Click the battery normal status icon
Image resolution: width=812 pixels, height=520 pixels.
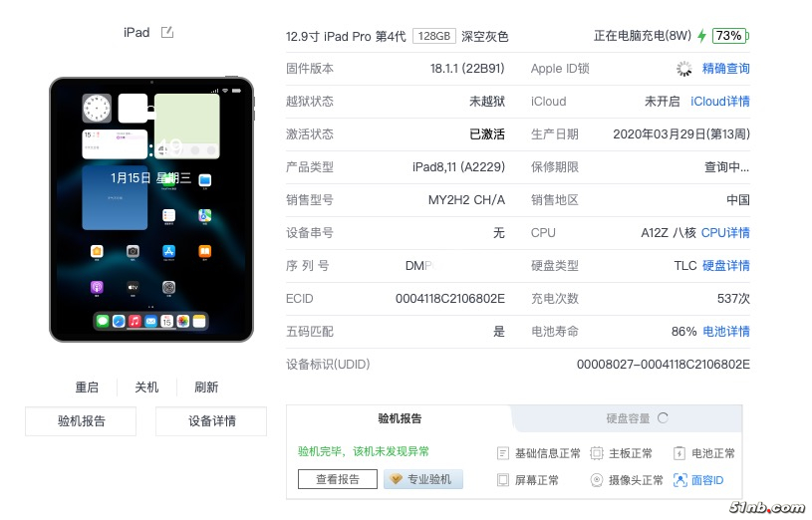coord(678,453)
